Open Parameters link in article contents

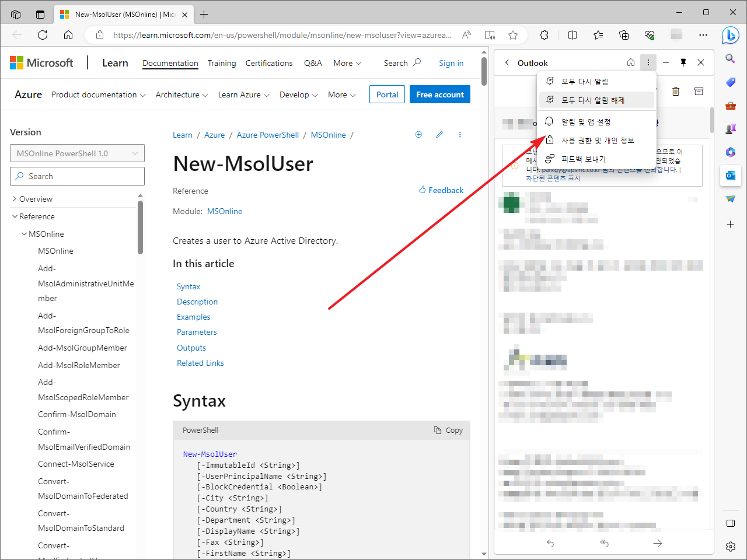point(197,332)
